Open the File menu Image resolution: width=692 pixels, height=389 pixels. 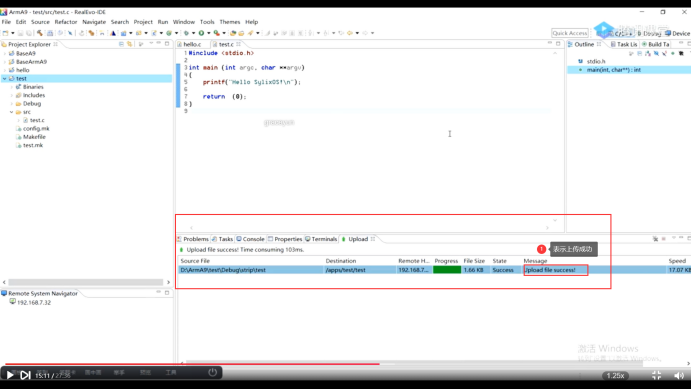tap(6, 22)
